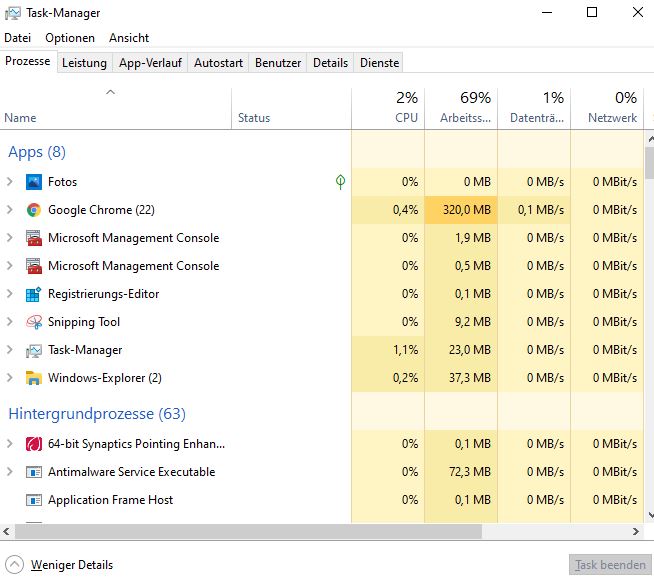
Task: Click the Snipping Tool scissors icon
Action: click(33, 322)
